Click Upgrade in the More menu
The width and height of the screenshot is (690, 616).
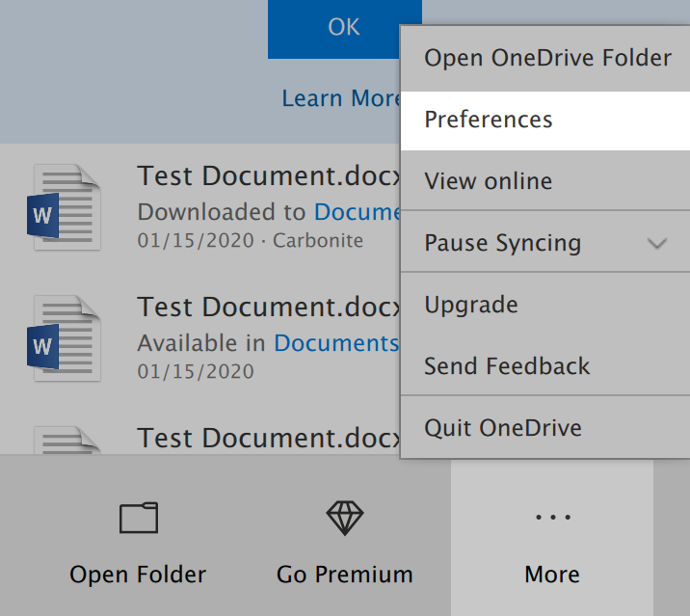471,305
